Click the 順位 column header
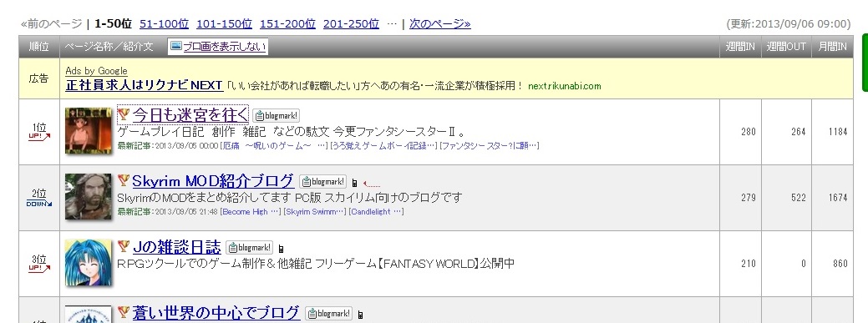Viewport: 868px width, 323px height. [x=38, y=47]
